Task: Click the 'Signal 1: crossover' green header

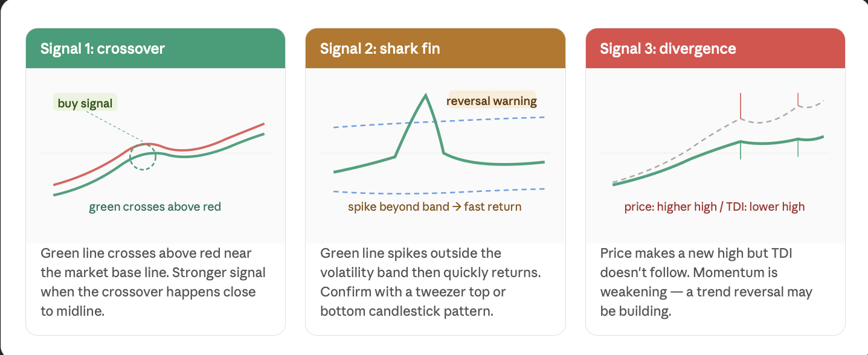Action: (x=155, y=48)
